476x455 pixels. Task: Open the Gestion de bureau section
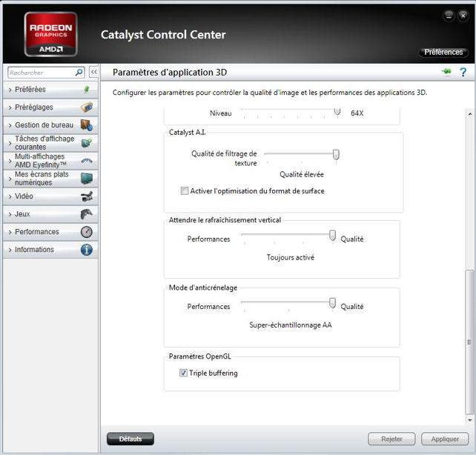pyautogui.click(x=50, y=125)
